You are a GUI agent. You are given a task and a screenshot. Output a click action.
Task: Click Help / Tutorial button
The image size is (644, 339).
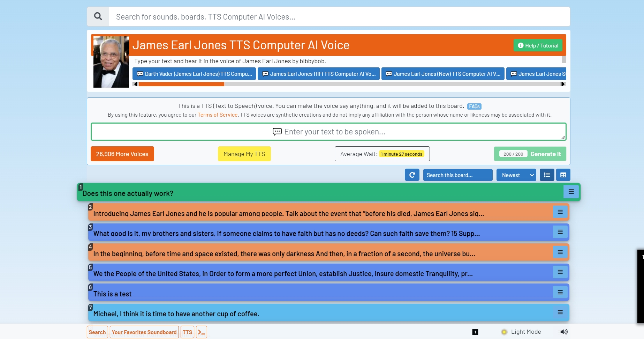click(538, 45)
